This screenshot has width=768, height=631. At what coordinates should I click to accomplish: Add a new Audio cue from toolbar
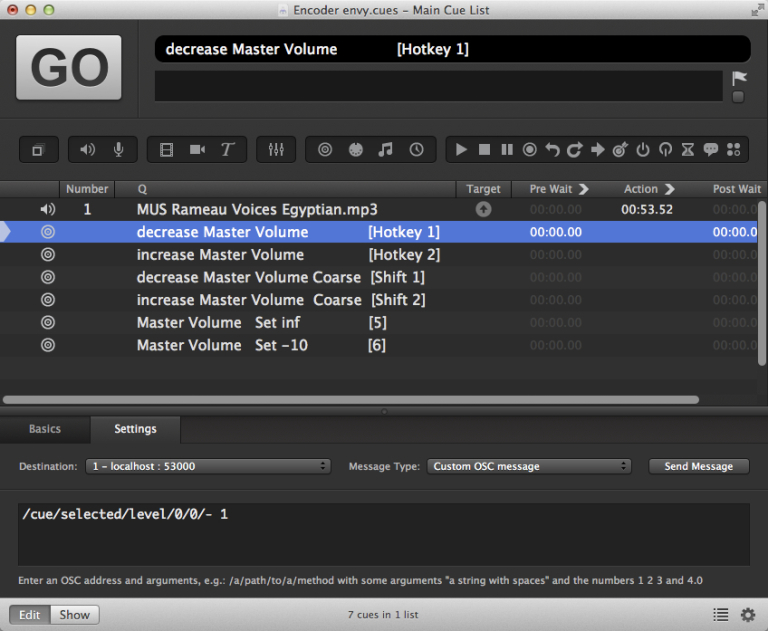[88, 150]
